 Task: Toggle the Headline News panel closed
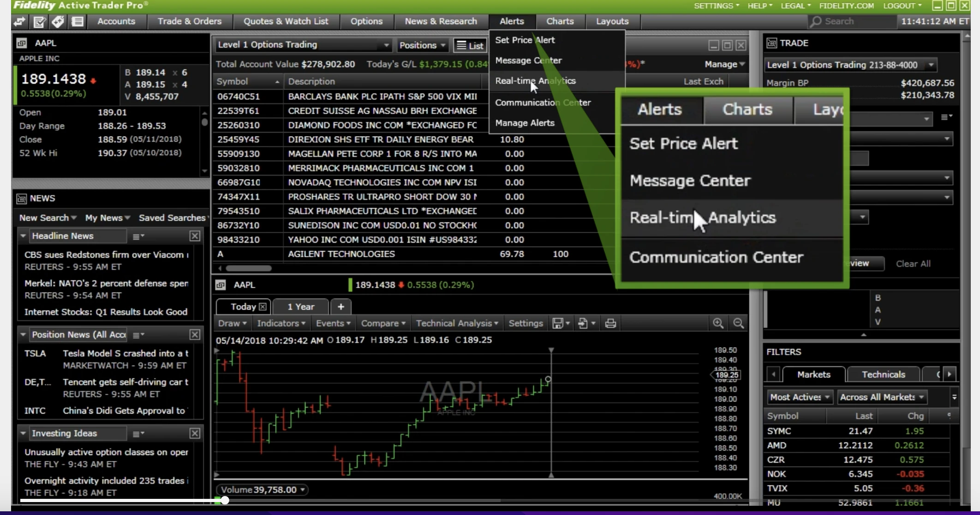pyautogui.click(x=24, y=236)
